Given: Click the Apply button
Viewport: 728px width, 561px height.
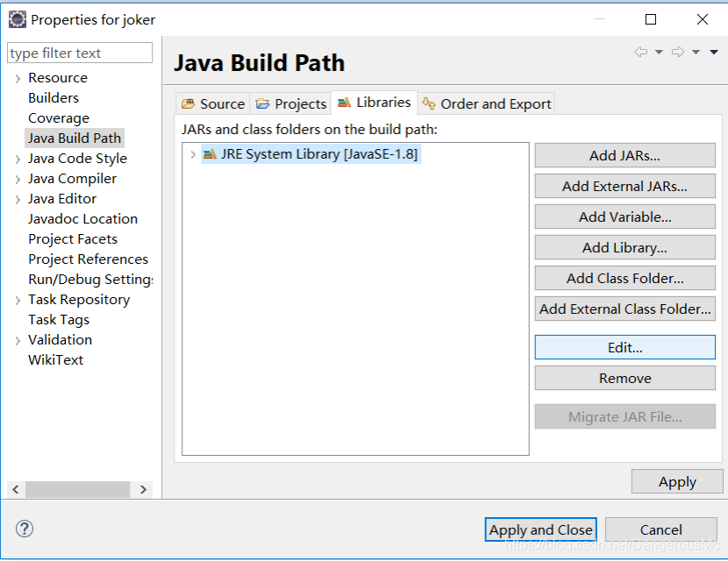Looking at the screenshot, I should [x=677, y=481].
